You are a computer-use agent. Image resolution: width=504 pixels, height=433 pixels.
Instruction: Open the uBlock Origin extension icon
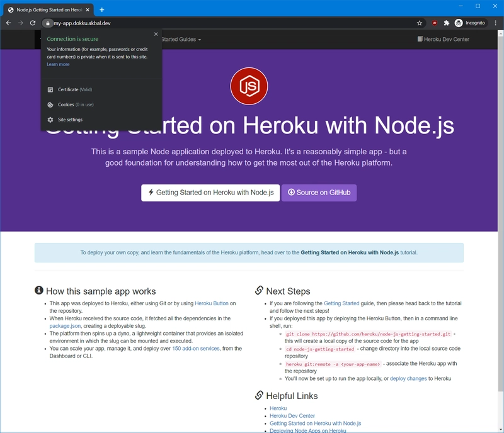point(435,23)
